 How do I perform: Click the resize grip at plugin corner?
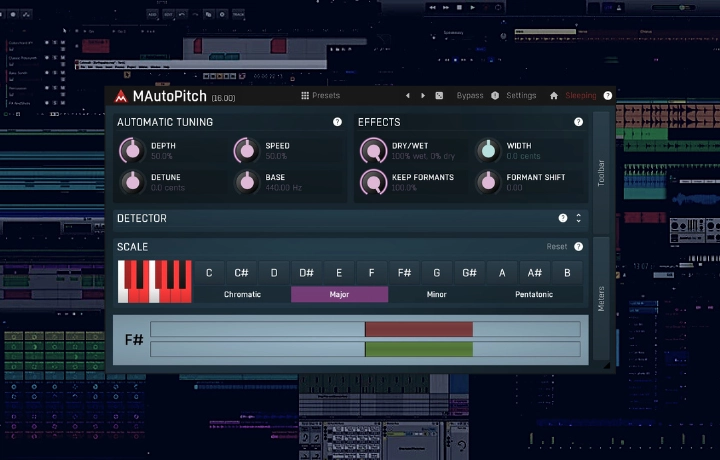[x=607, y=365]
